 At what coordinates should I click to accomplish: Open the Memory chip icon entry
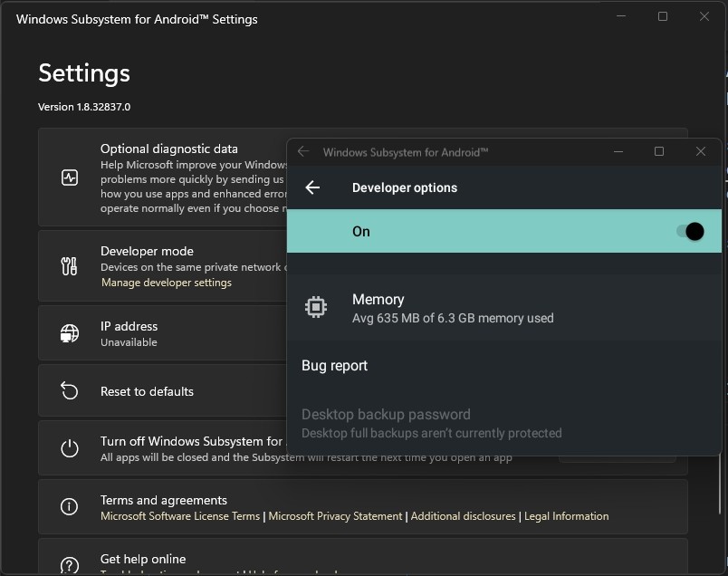tap(316, 307)
